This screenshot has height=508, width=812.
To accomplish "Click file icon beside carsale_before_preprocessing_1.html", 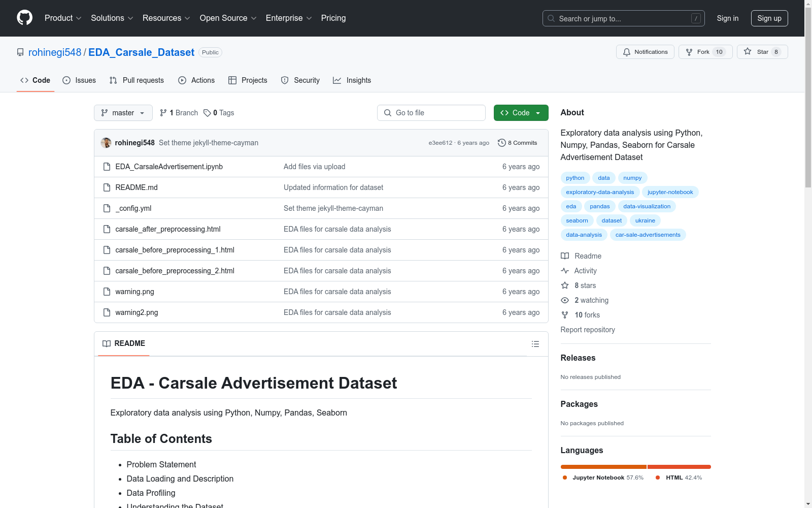I will coord(107,250).
